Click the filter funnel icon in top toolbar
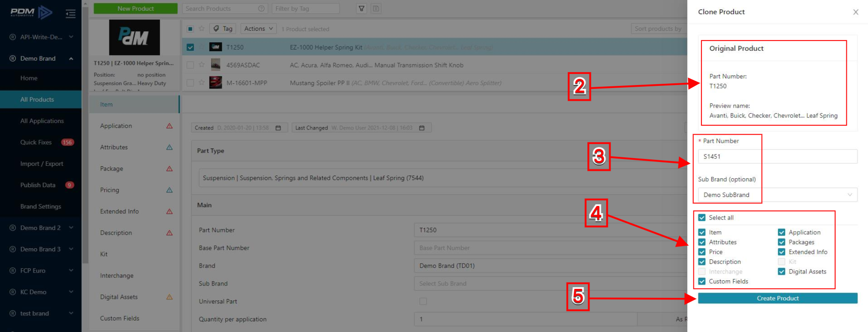868x332 pixels. coord(361,9)
